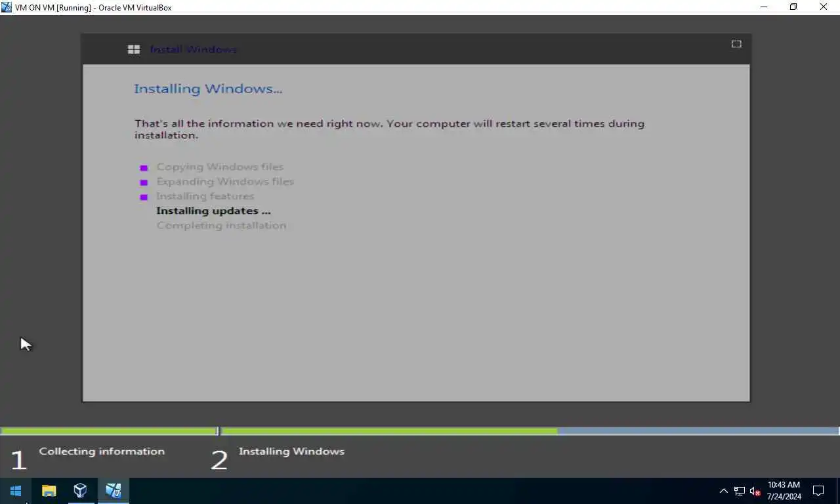Open the network status tray icon
The width and height of the screenshot is (840, 504).
coord(740,491)
